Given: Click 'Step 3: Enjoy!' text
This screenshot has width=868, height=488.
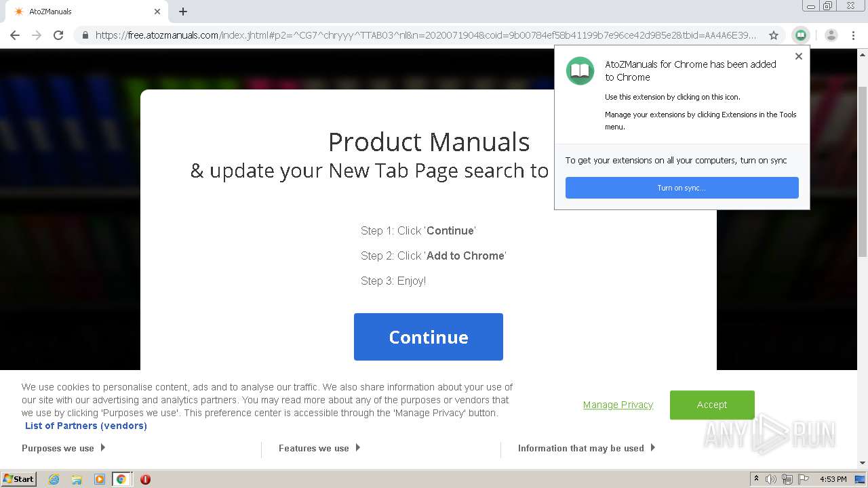Looking at the screenshot, I should click(x=393, y=281).
